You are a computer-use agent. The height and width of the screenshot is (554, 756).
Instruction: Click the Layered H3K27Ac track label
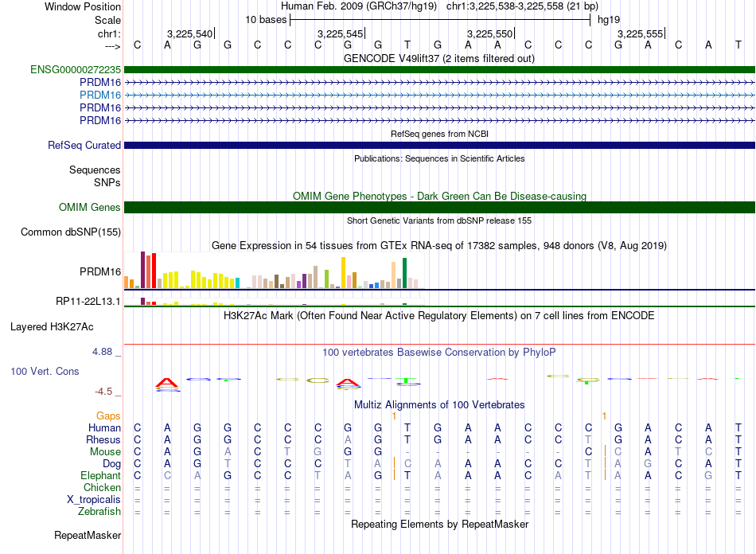point(52,327)
